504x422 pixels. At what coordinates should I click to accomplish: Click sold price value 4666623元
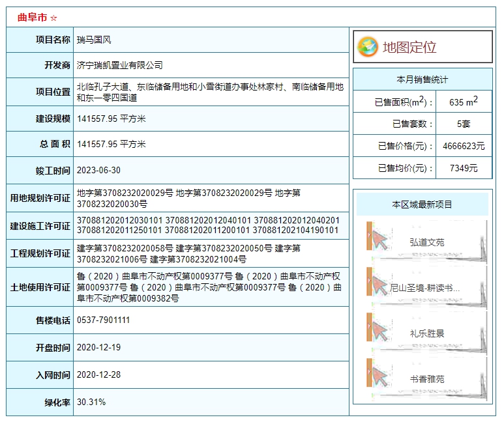(464, 146)
